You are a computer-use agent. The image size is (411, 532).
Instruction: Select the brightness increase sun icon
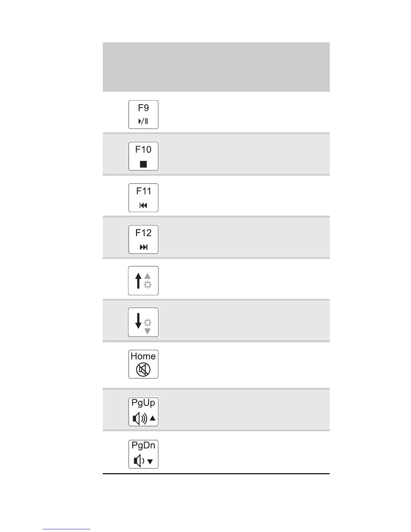(x=147, y=284)
